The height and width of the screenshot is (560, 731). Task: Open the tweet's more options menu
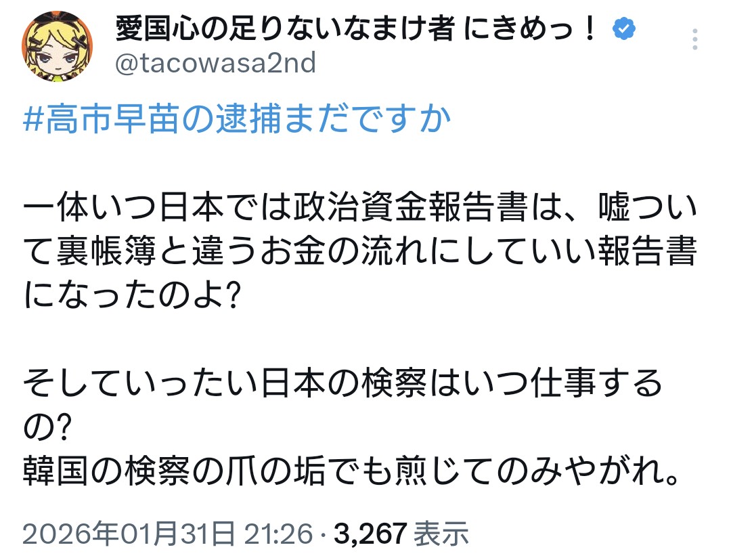[x=695, y=40]
